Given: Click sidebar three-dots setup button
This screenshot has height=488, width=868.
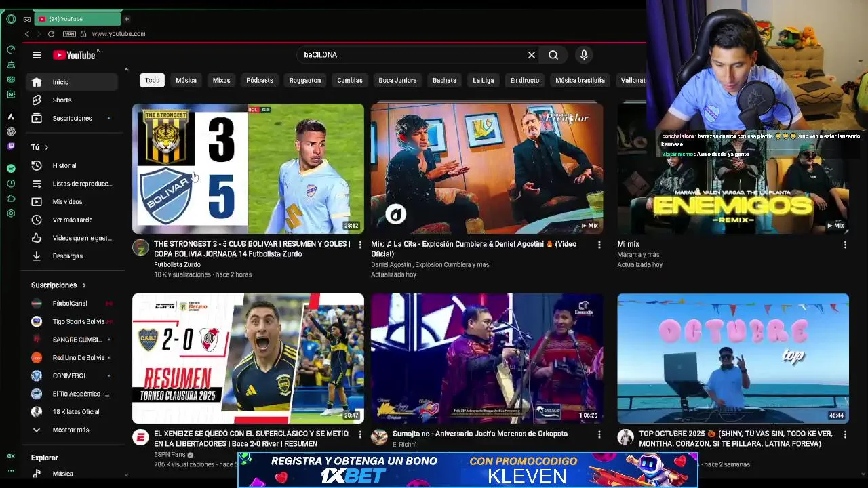Looking at the screenshot, I should click(x=11, y=472).
